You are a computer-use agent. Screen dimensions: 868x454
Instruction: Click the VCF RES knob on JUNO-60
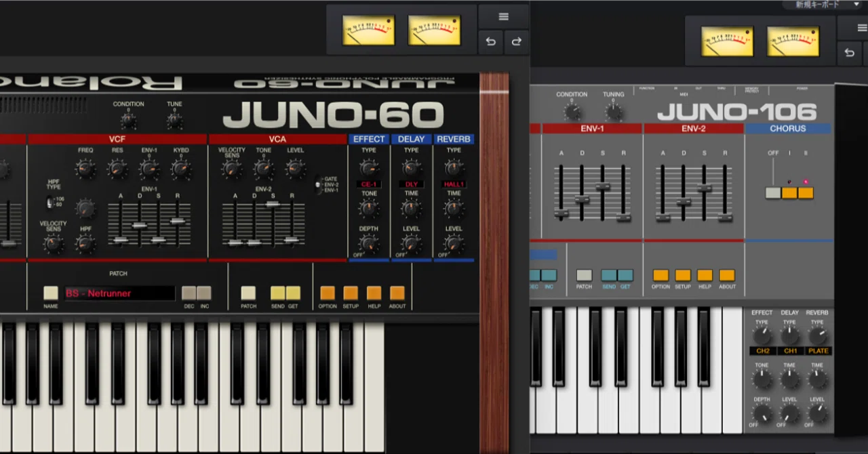click(x=117, y=169)
